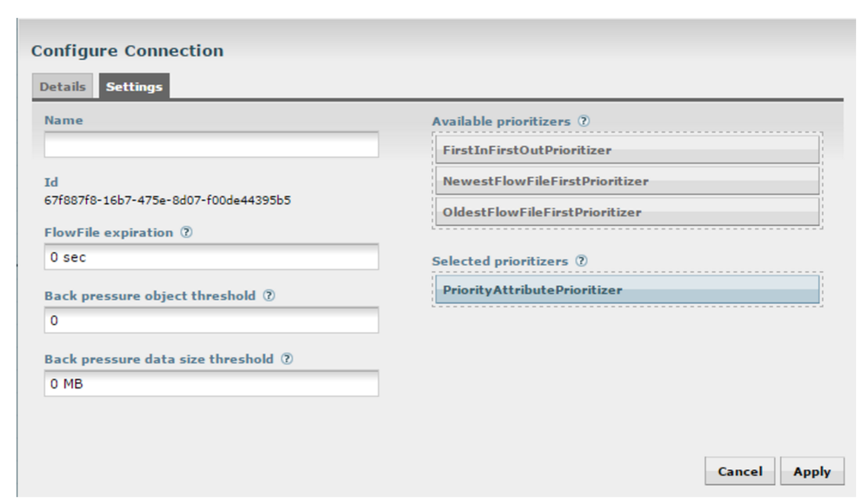The image size is (868, 504).
Task: Click the data size threshold field showing 0 MB
Action: 211,383
